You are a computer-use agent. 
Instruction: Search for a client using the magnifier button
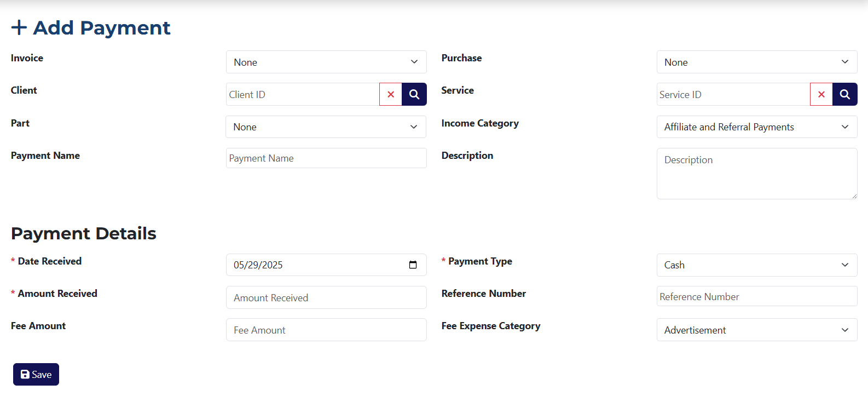(414, 94)
